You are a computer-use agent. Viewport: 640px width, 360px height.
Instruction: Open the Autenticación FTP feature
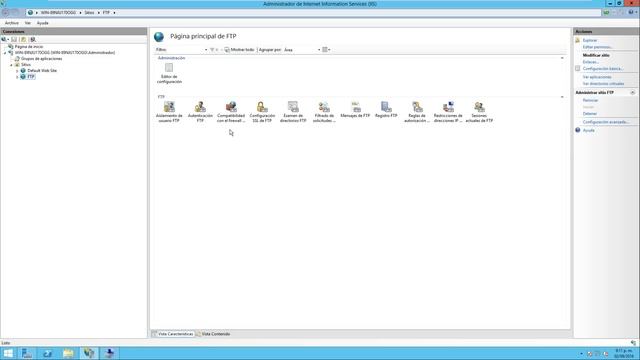point(200,112)
